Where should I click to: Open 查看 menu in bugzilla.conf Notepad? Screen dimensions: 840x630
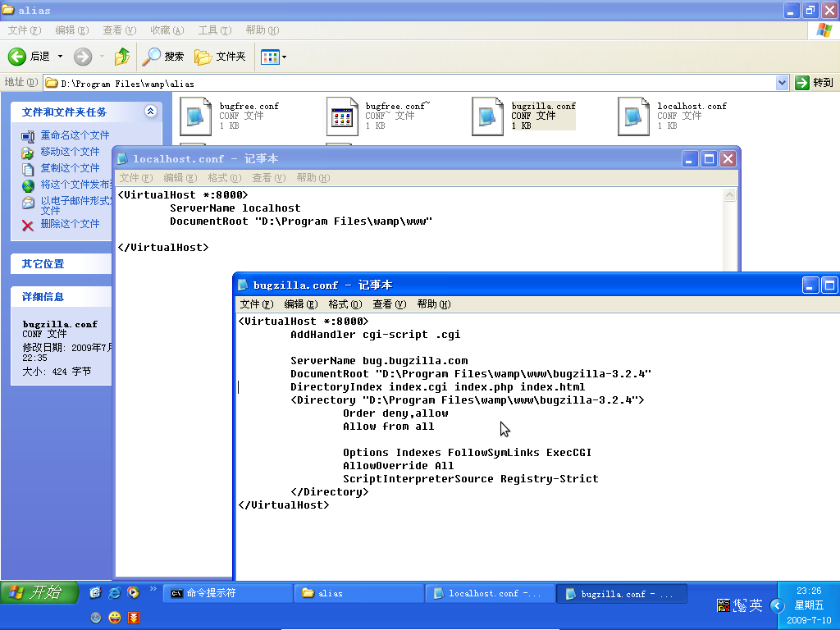tap(390, 304)
